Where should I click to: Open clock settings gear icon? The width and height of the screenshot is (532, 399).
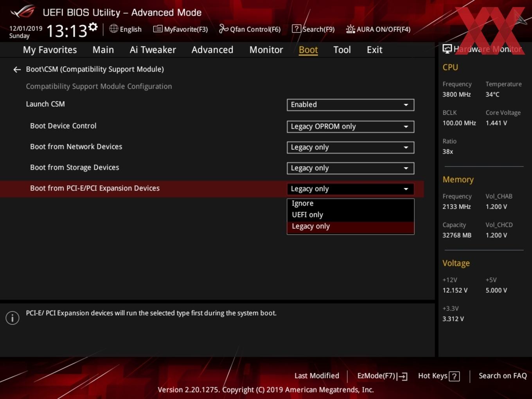[x=93, y=27]
